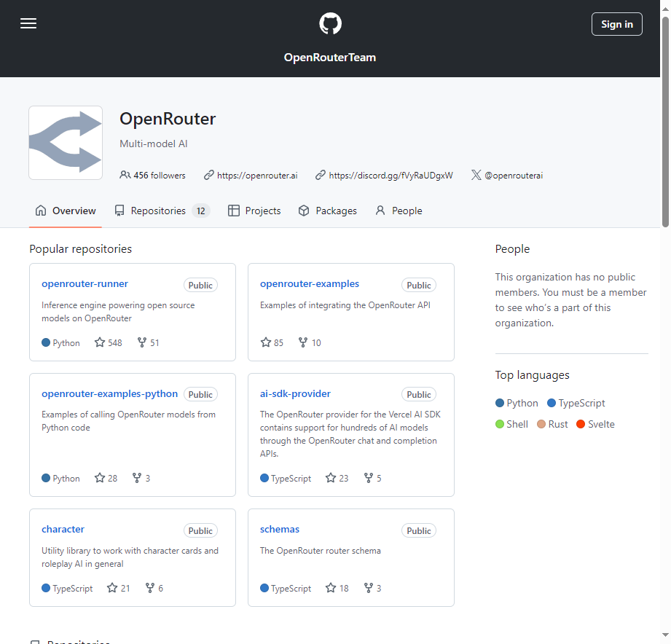View the 21 stars of character repository
This screenshot has height=644, width=671.
(x=118, y=589)
